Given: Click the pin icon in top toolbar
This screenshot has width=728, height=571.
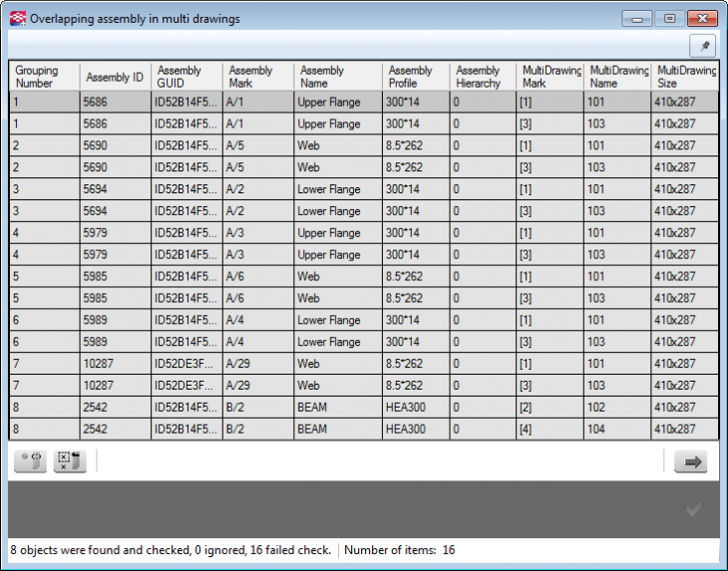Looking at the screenshot, I should [x=702, y=47].
